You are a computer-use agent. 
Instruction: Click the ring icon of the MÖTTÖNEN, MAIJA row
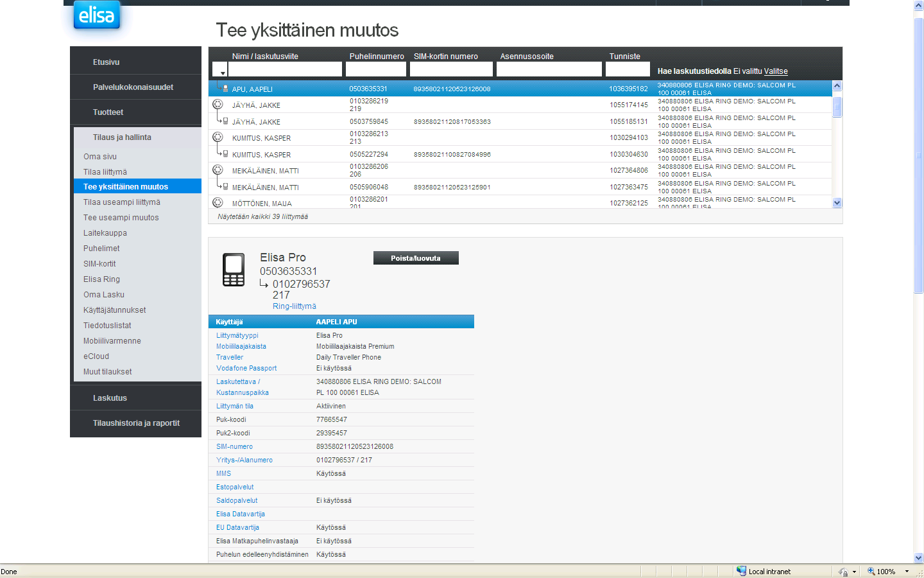pos(218,202)
